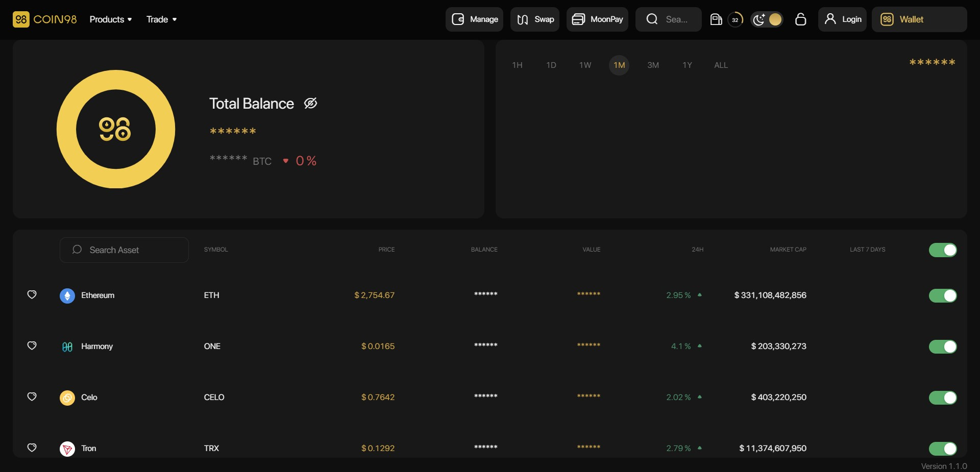The image size is (980, 472).
Task: Focus the Search Asset field
Action: [124, 250]
